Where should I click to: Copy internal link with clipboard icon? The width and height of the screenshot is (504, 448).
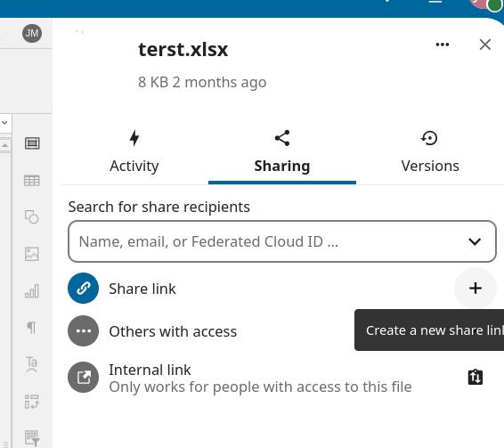point(476,377)
